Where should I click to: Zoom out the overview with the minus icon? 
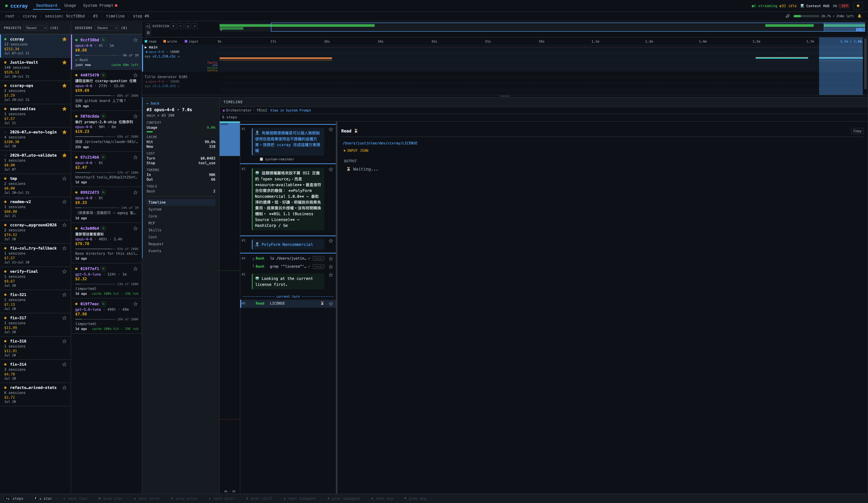tap(181, 26)
